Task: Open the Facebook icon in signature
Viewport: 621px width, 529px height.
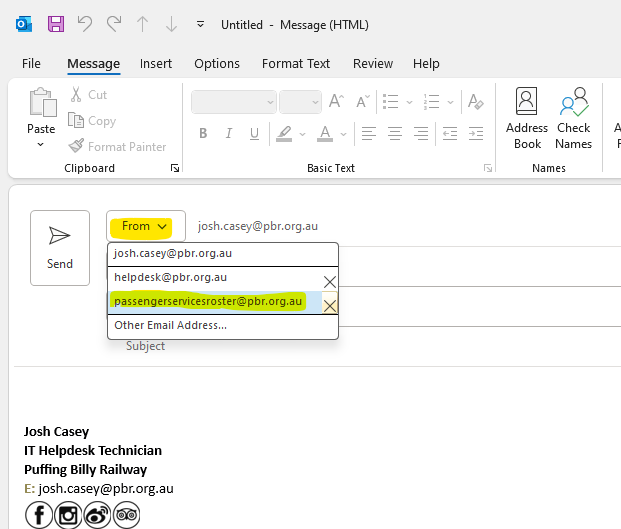Action: click(39, 515)
